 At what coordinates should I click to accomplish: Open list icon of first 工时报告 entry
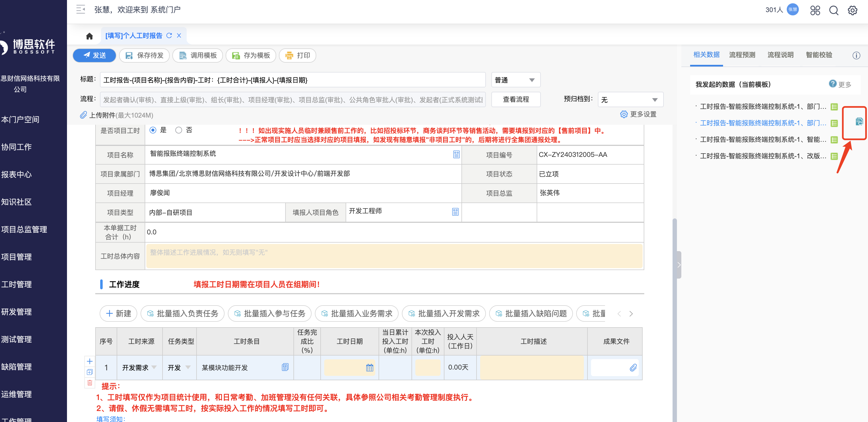click(834, 107)
